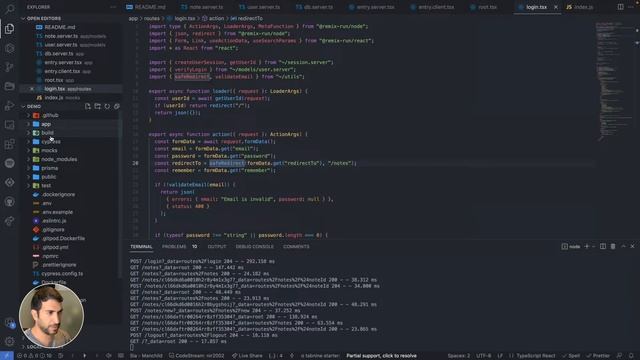Expand the prisma folder
This screenshot has height=360, width=640.
(49, 168)
